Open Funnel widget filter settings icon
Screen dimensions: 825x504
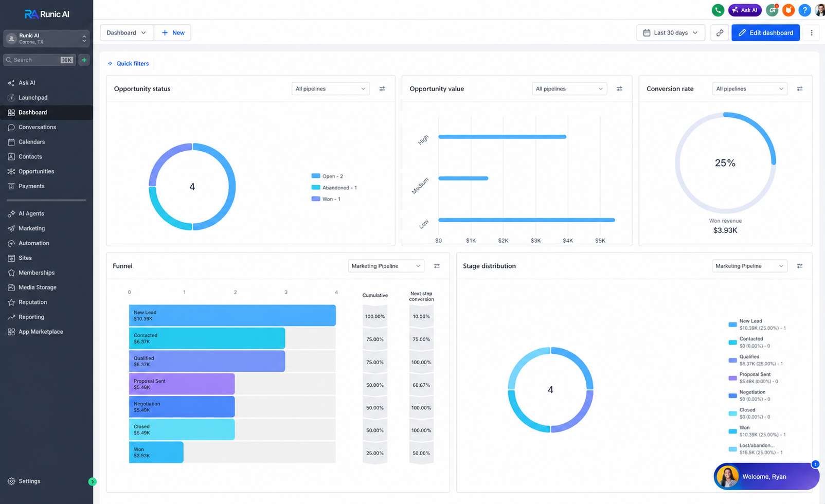click(437, 266)
